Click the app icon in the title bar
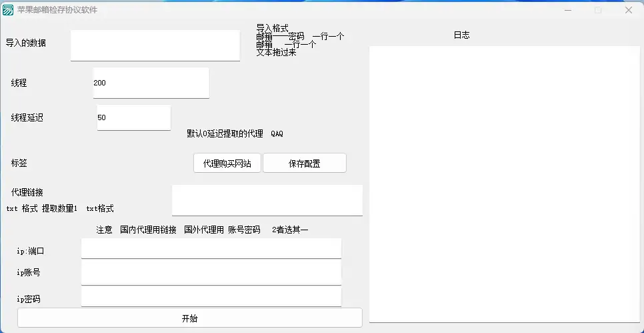The image size is (644, 333). 8,10
